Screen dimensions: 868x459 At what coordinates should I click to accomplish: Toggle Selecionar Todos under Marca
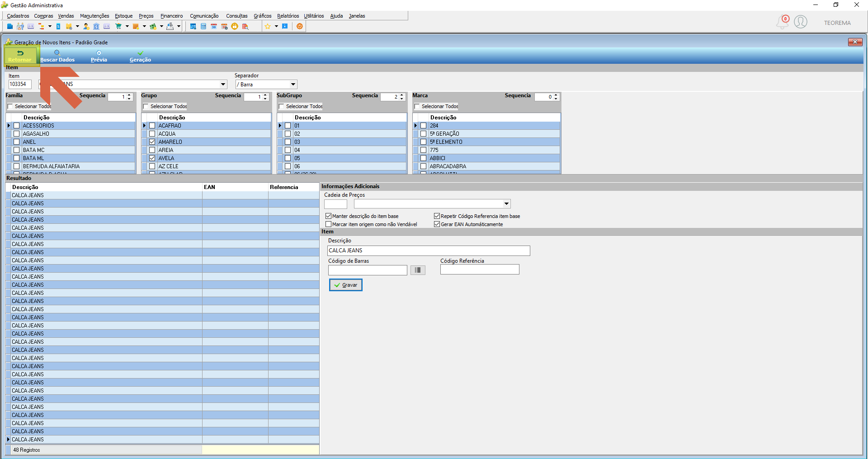pyautogui.click(x=417, y=107)
